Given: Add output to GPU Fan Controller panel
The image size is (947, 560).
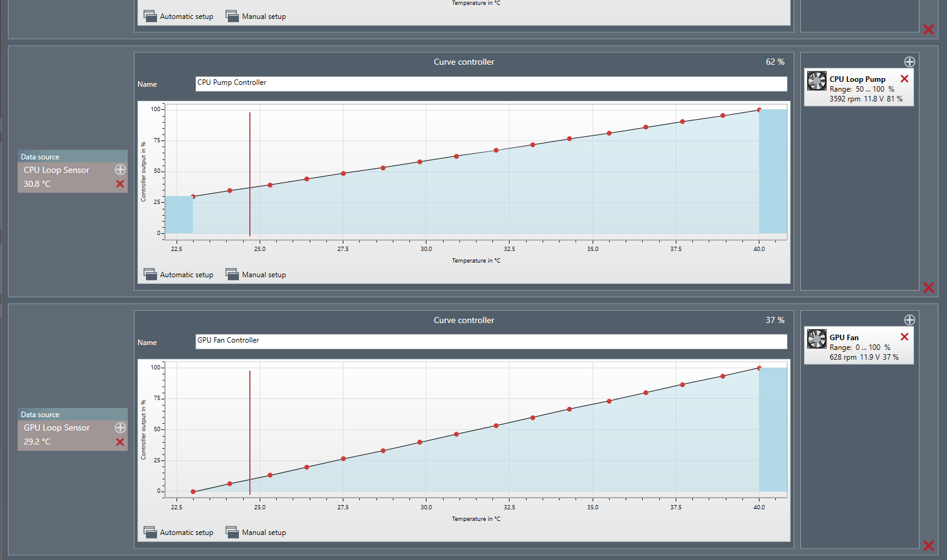Looking at the screenshot, I should point(909,320).
